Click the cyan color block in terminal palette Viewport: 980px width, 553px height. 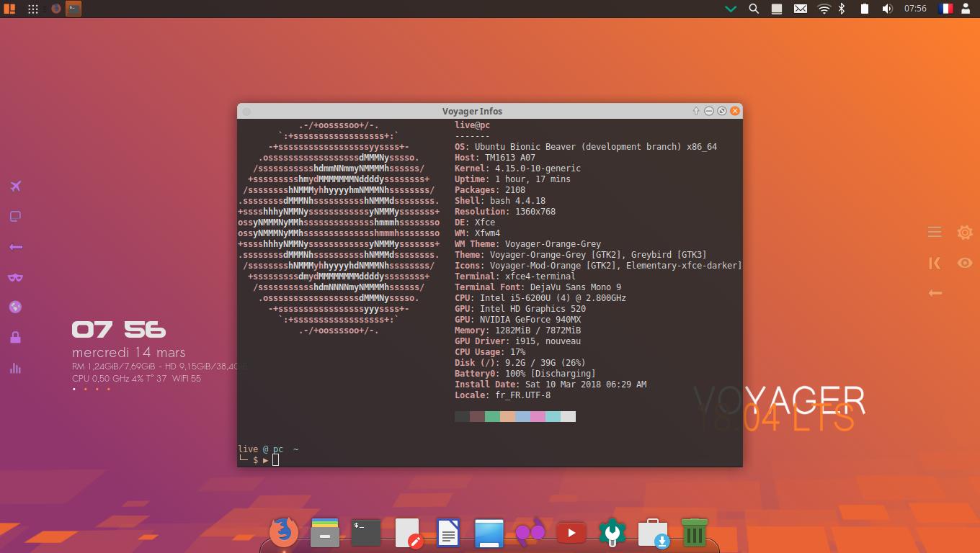pyautogui.click(x=553, y=416)
